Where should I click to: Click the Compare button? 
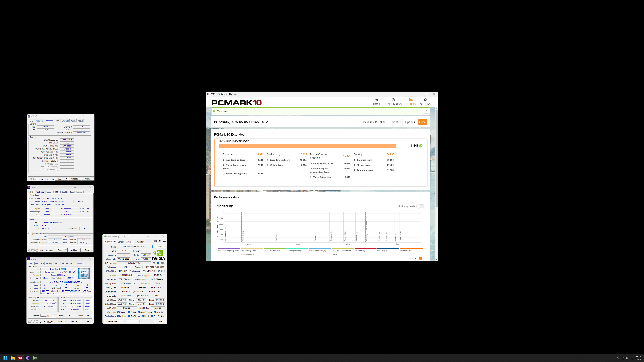[x=395, y=122]
